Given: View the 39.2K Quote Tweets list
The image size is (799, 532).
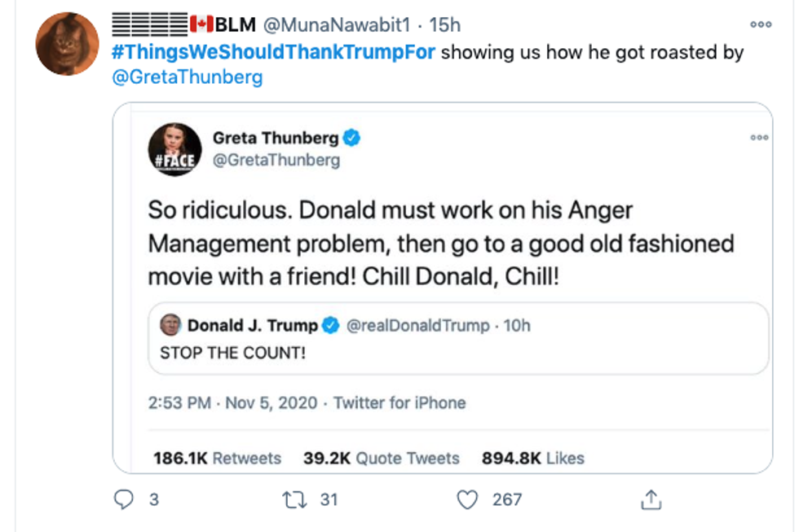Looking at the screenshot, I should pos(382,459).
